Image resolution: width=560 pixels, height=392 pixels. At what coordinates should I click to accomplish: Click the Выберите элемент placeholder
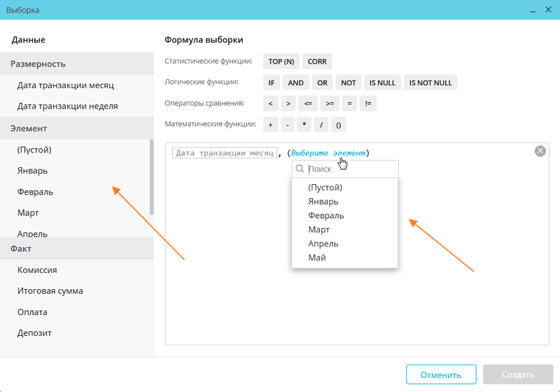tap(328, 153)
